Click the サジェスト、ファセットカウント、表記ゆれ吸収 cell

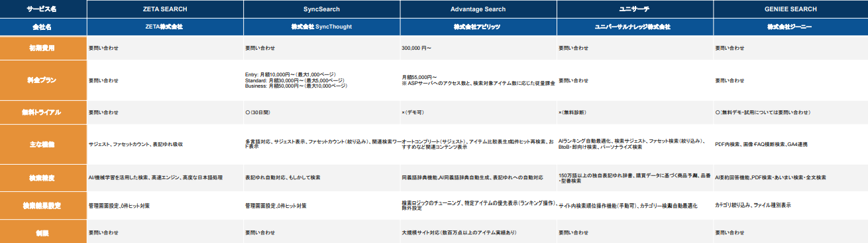click(x=165, y=144)
